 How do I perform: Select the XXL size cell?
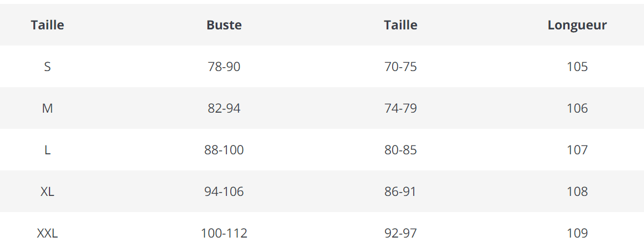click(47, 233)
